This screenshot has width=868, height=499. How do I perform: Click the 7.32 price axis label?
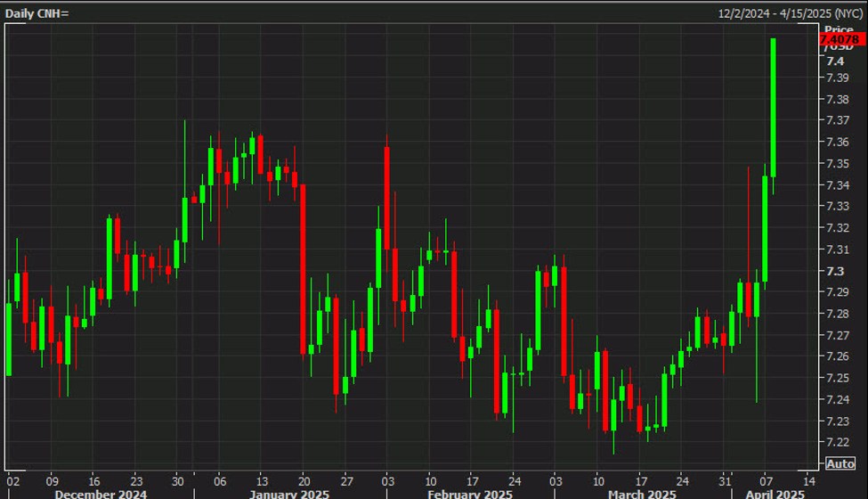click(x=837, y=228)
